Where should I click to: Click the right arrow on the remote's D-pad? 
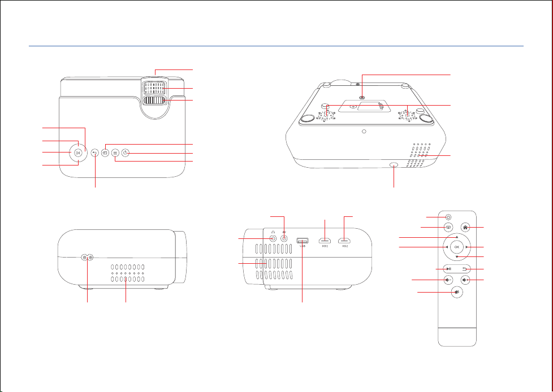coord(467,247)
